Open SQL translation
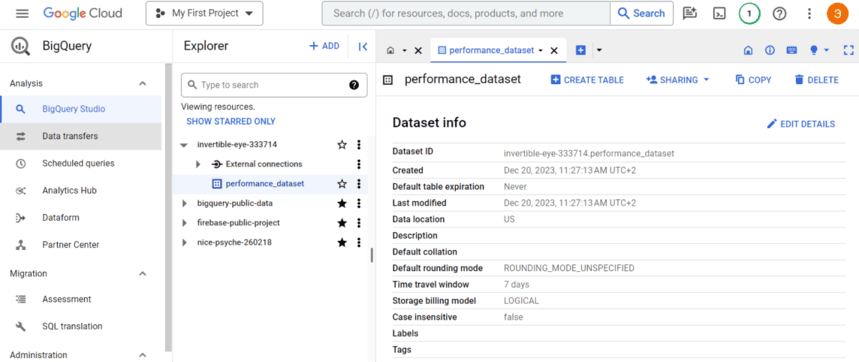 coord(81,326)
